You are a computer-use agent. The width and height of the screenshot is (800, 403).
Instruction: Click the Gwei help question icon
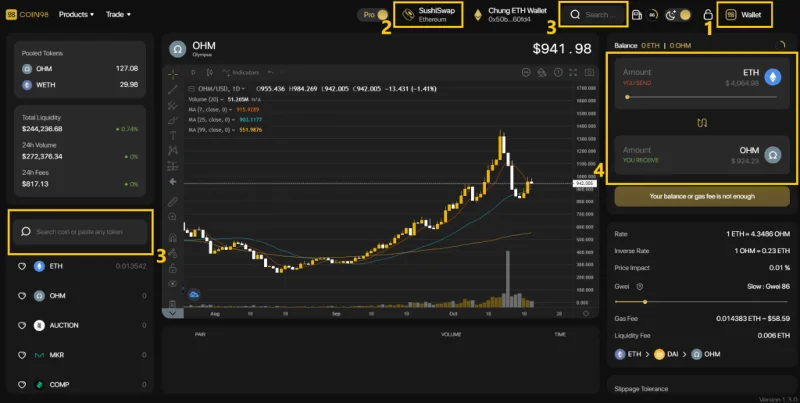(639, 287)
